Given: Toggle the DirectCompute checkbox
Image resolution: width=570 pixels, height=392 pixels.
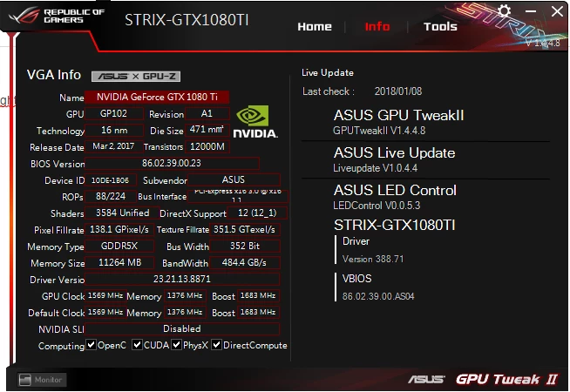Looking at the screenshot, I should click(216, 344).
